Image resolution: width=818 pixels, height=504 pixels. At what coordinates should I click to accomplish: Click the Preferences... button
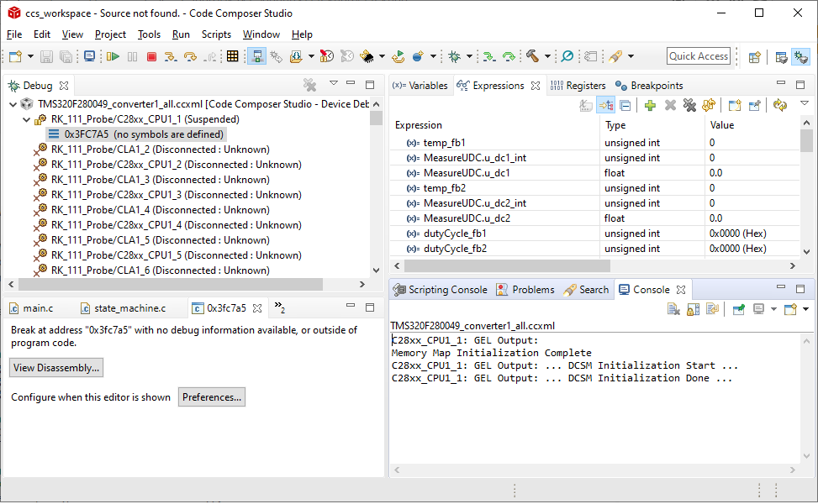point(212,397)
